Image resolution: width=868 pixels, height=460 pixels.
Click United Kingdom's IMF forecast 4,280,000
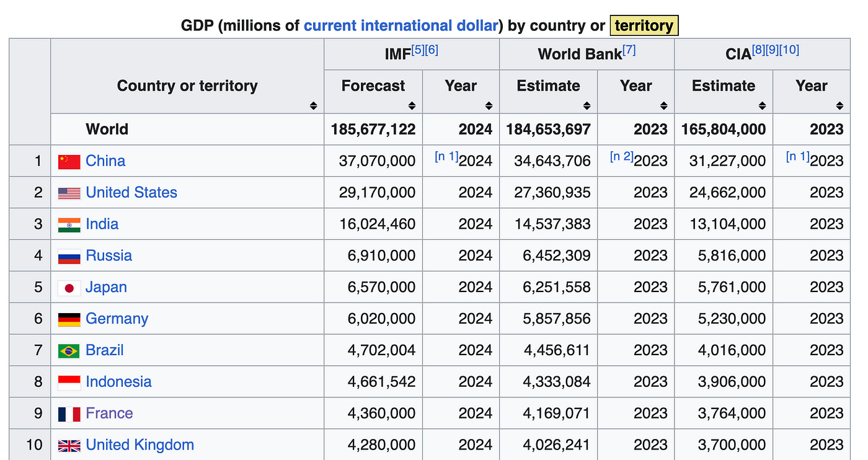coord(381,446)
